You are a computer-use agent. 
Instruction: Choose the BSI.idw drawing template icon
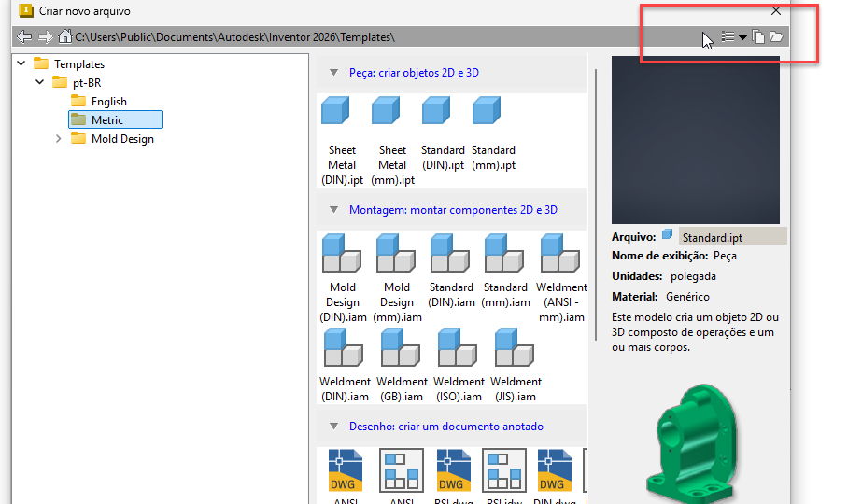point(504,470)
